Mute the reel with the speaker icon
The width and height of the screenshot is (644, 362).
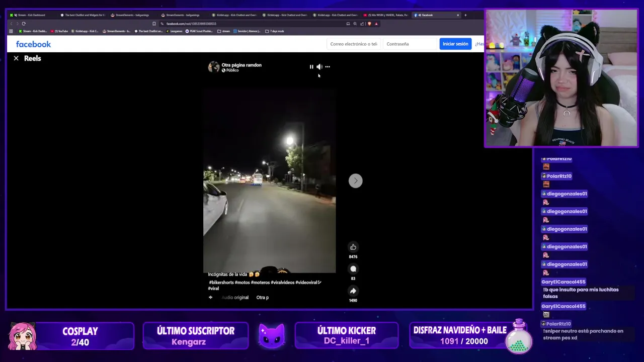tap(319, 67)
